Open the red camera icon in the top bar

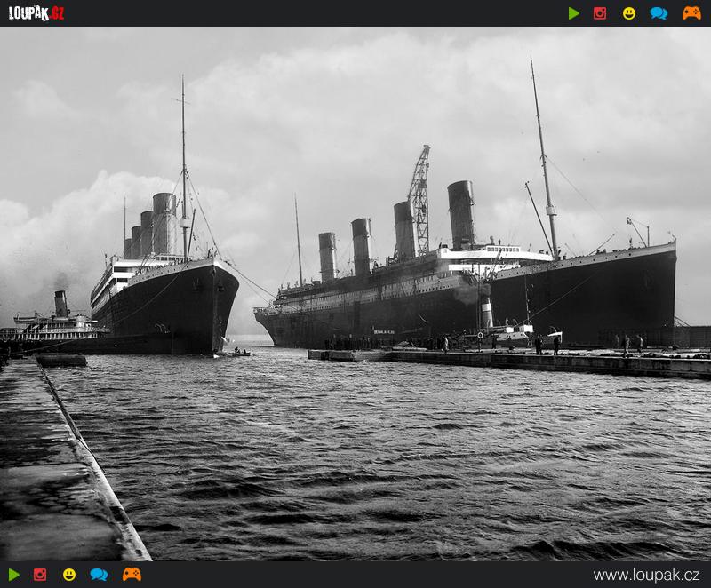tap(600, 13)
